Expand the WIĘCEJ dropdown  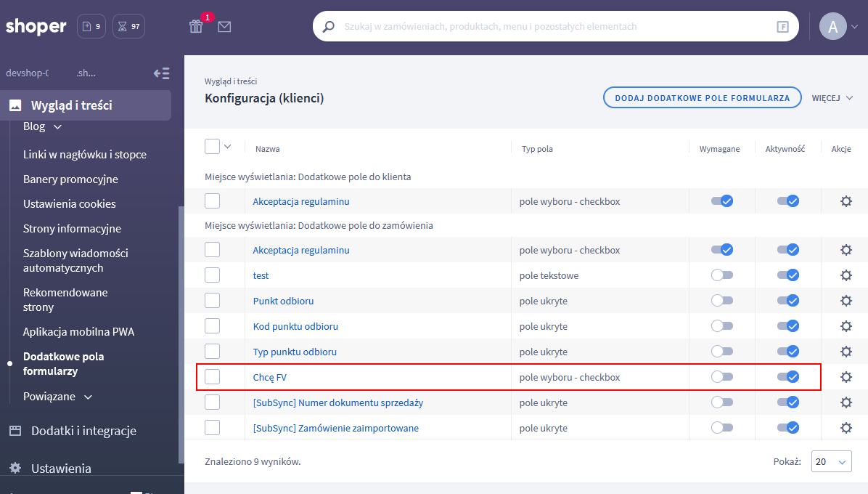832,98
